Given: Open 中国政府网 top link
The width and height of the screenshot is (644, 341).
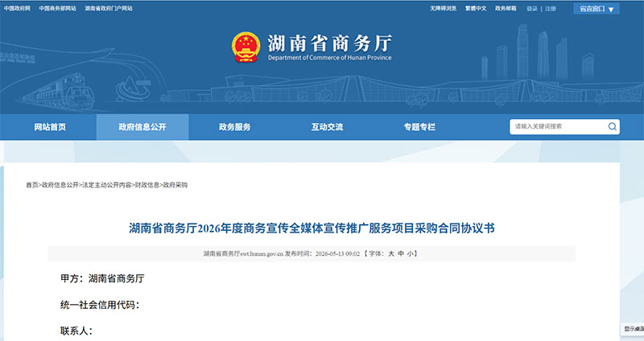Looking at the screenshot, I should tap(17, 9).
